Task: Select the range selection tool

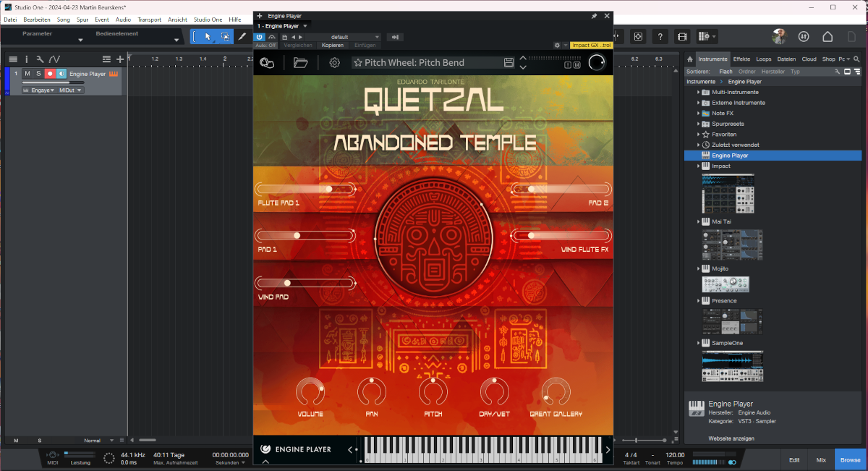Action: (225, 36)
